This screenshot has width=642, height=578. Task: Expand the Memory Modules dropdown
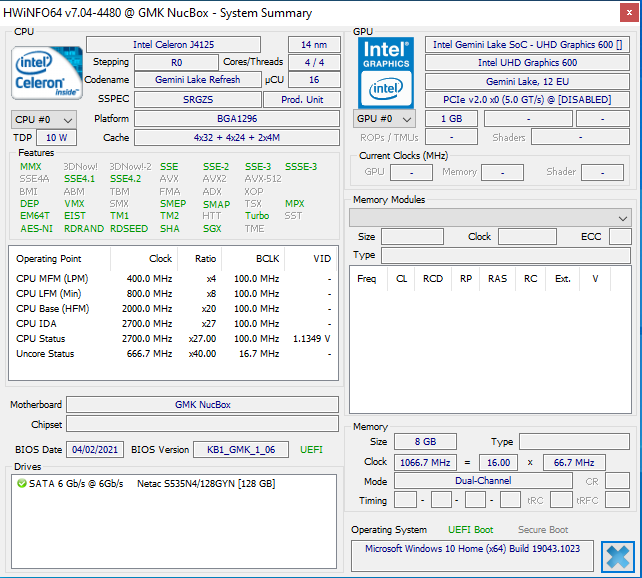(x=490, y=218)
